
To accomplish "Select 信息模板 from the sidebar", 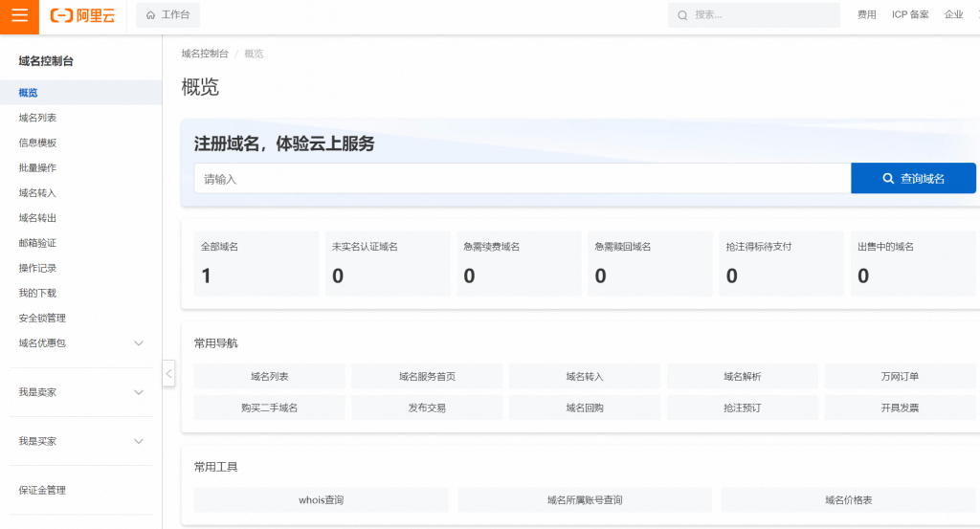I will coord(37,143).
